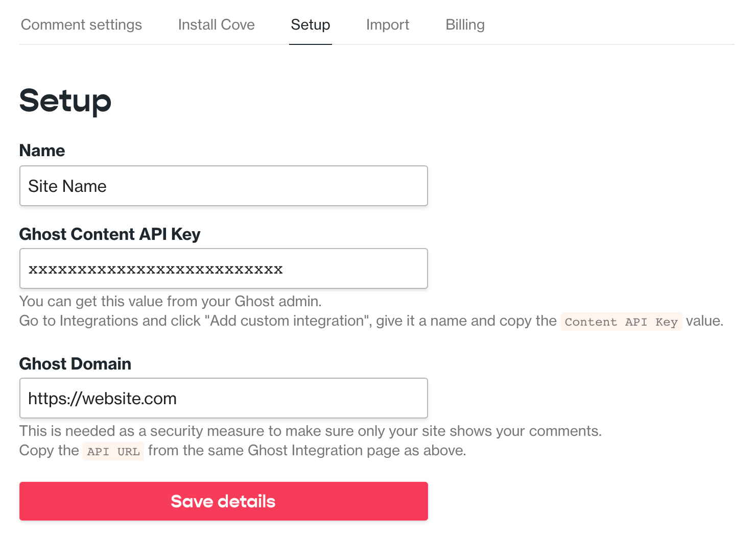The width and height of the screenshot is (756, 541).
Task: Click the highlighted API URL code snippet
Action: 113,451
